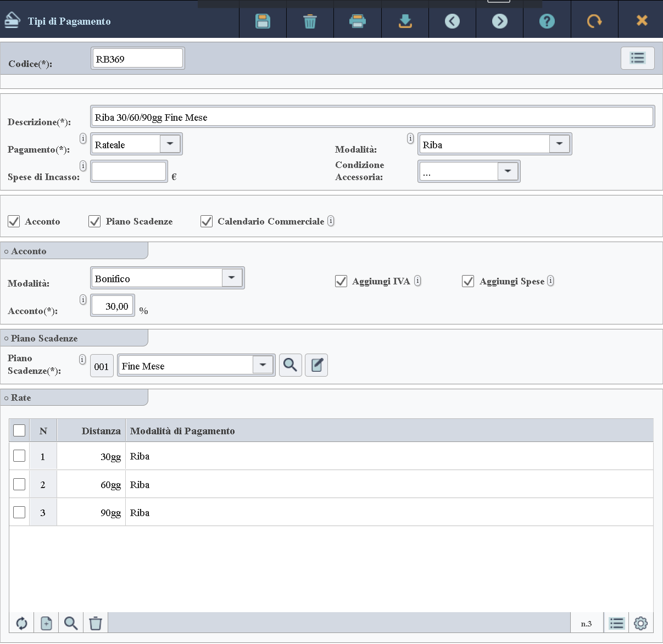The image size is (663, 644).
Task: Toggle Calendario Commerciale checkbox
Action: 207,221
